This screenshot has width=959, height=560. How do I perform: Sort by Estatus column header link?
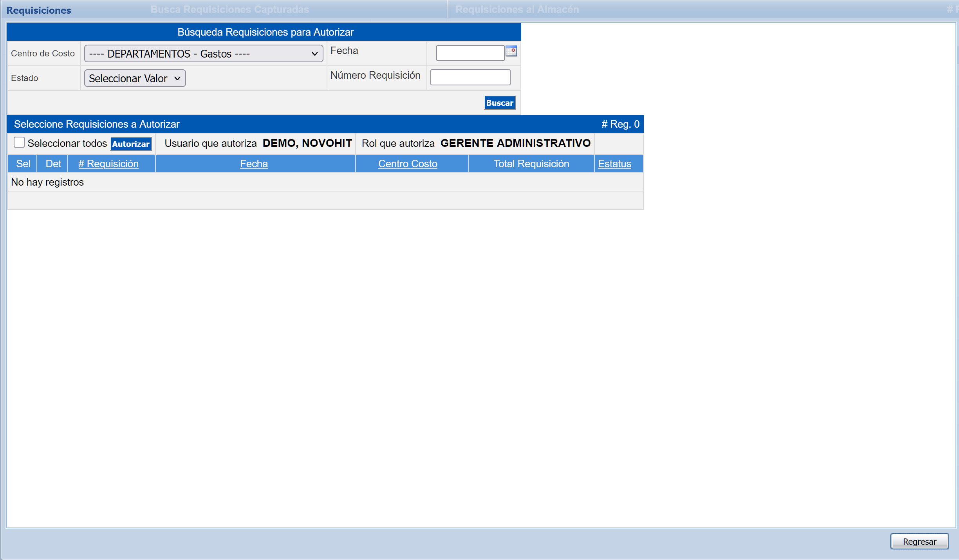(614, 164)
